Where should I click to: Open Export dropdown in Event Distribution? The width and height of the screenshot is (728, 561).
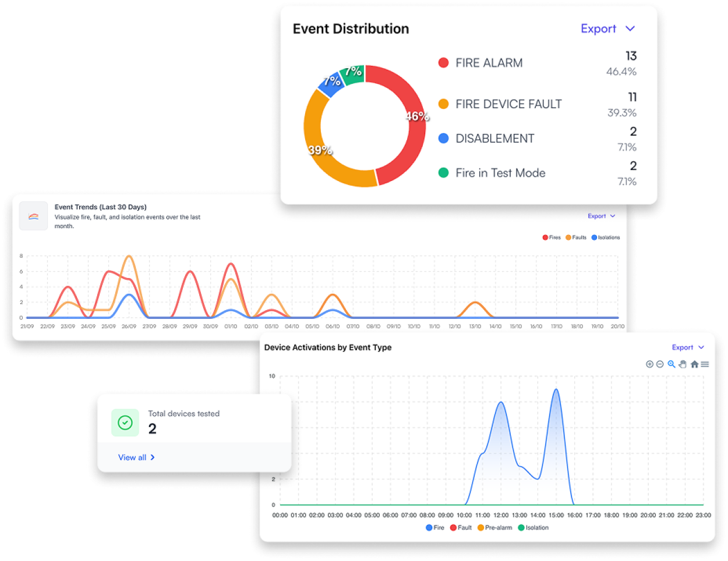click(607, 29)
